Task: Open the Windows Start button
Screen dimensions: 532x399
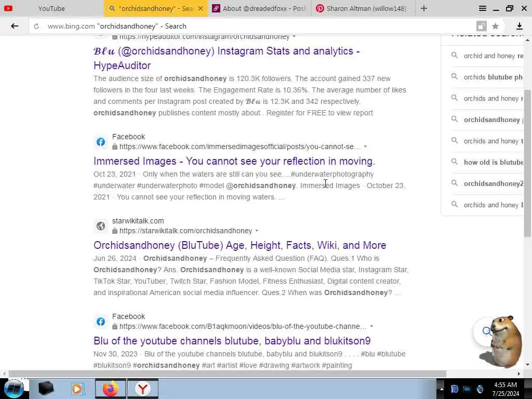Action: coord(14,389)
